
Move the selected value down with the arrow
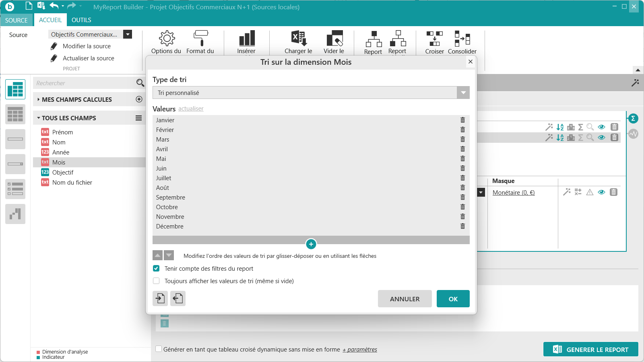tap(169, 255)
